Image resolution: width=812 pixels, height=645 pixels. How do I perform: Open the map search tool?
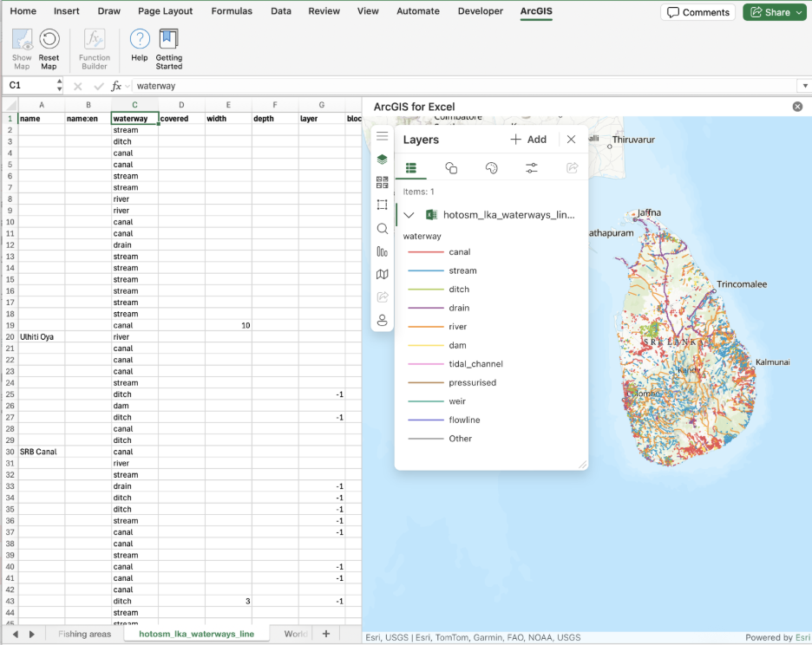[383, 228]
